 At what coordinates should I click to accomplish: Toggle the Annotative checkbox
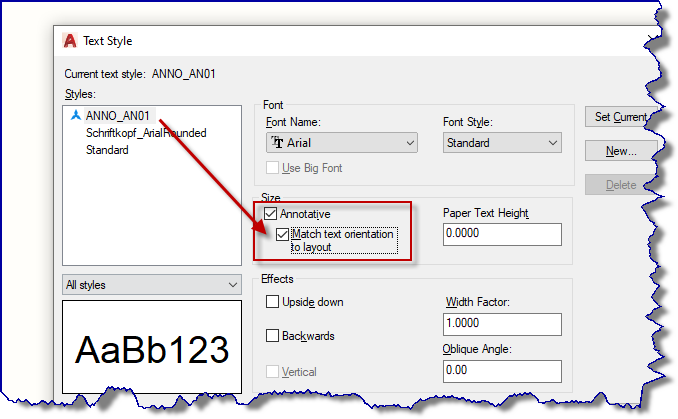271,214
